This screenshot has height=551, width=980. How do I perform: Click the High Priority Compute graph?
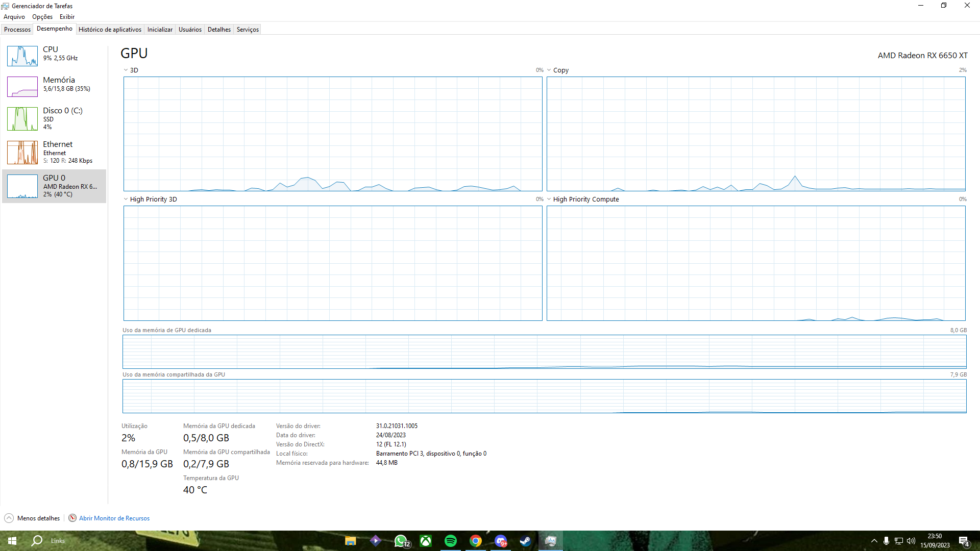pyautogui.click(x=756, y=263)
